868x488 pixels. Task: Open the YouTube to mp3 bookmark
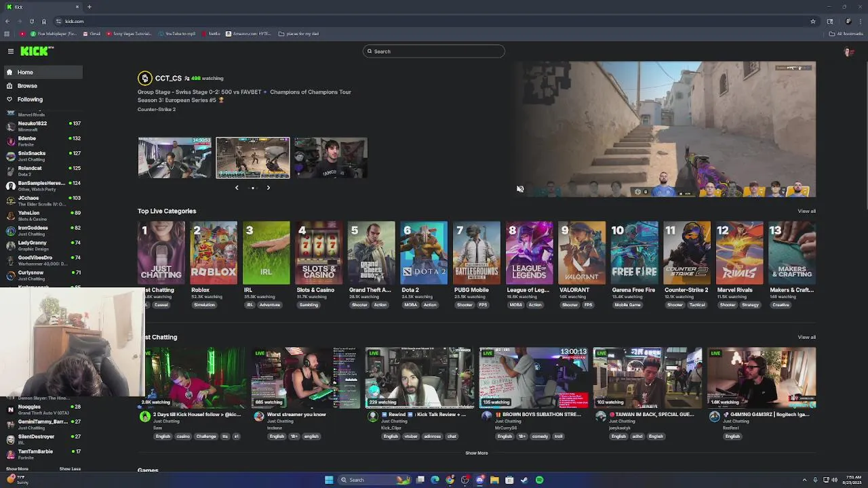coord(177,33)
